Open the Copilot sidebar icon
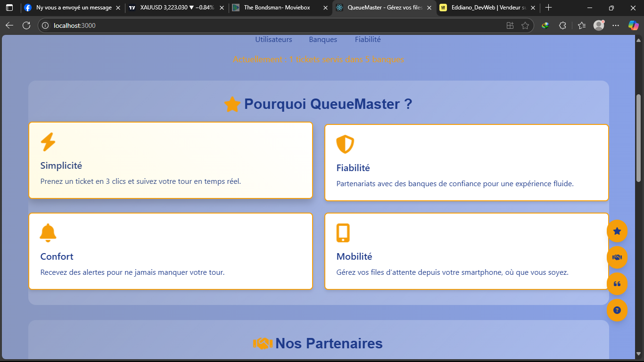 pyautogui.click(x=633, y=25)
